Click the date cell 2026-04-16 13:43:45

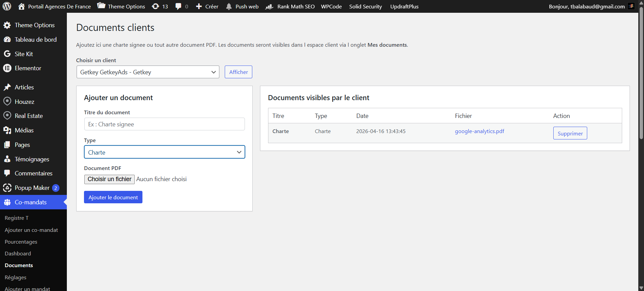381,131
